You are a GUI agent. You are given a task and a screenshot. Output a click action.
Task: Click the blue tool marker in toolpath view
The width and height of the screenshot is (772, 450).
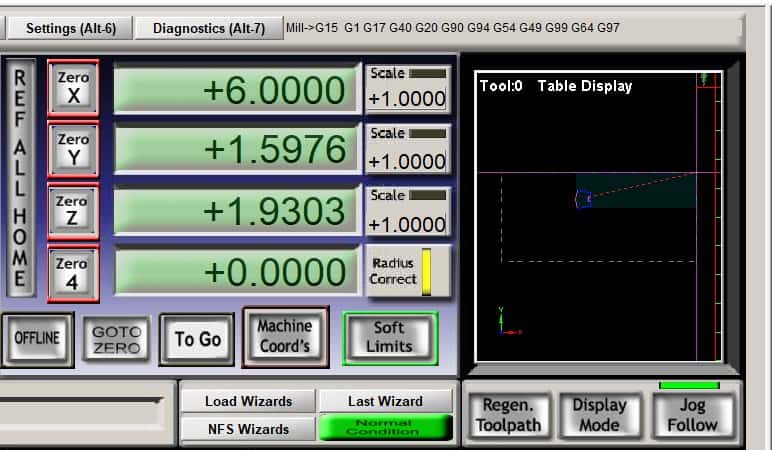click(583, 199)
